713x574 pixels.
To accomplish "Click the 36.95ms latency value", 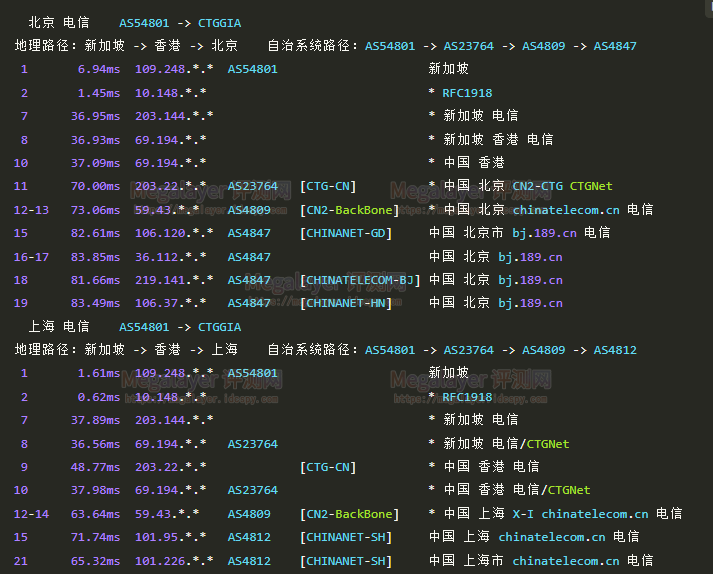I will 95,116.
